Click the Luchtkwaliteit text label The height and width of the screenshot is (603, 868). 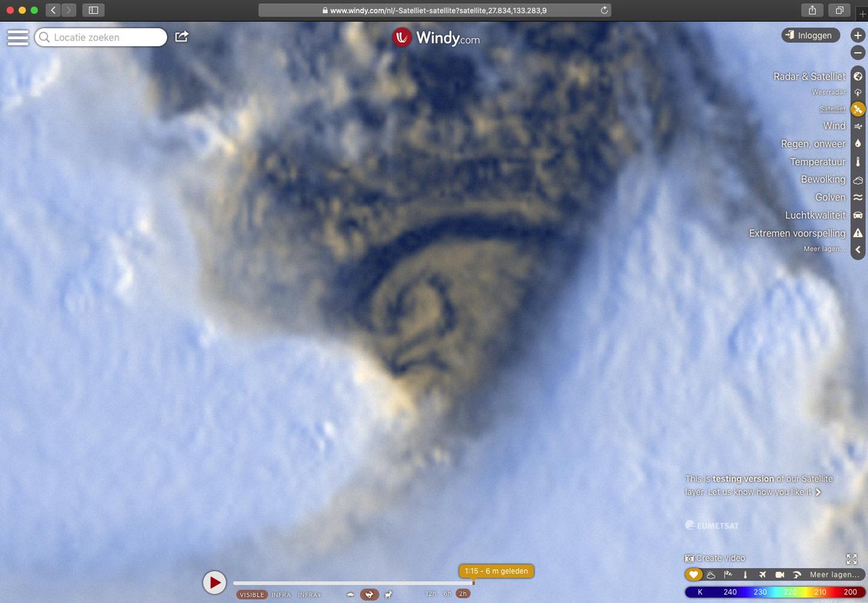click(815, 215)
